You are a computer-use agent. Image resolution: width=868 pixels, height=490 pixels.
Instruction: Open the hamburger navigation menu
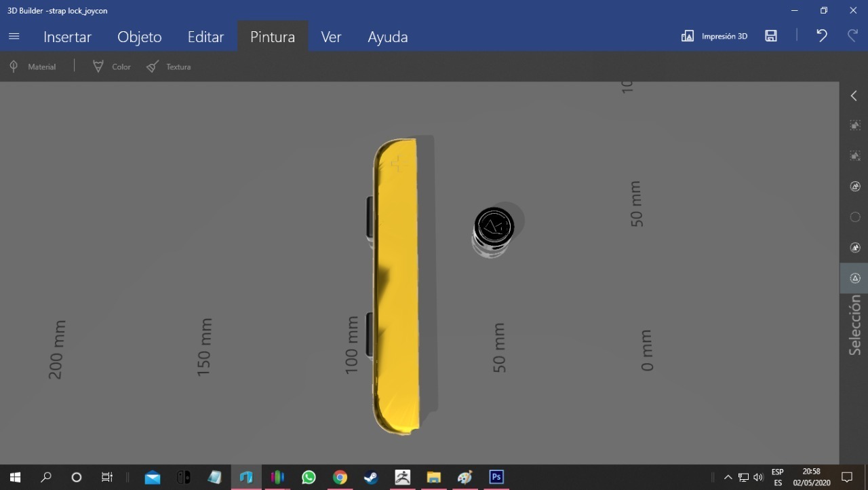pos(14,36)
